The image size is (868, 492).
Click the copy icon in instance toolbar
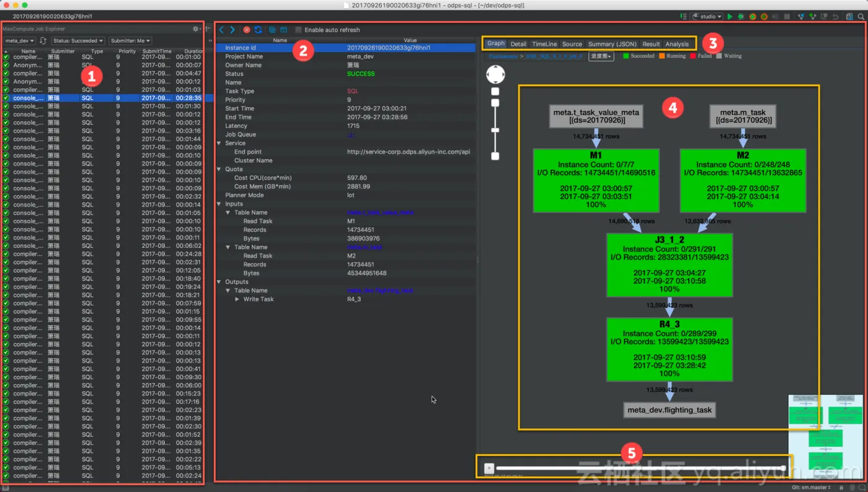coord(272,30)
